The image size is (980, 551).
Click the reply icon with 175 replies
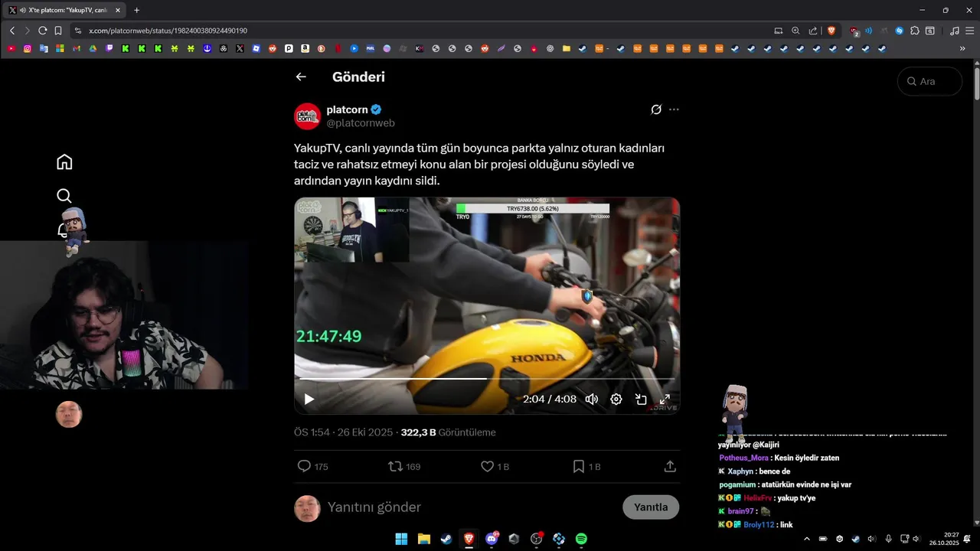(x=304, y=466)
